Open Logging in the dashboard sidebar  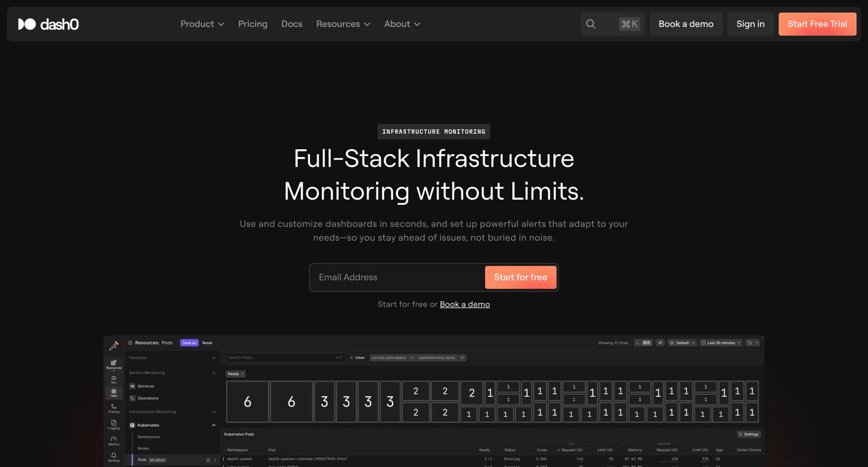click(x=114, y=425)
